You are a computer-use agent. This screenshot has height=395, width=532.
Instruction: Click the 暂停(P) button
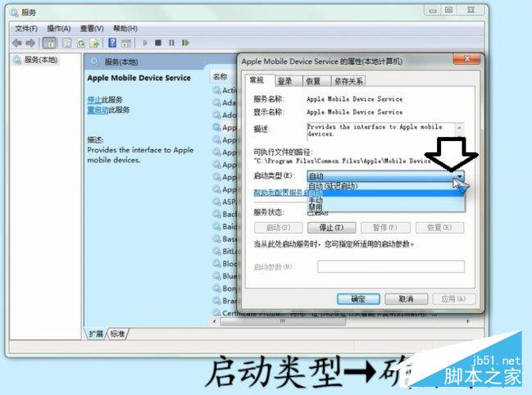tap(385, 228)
